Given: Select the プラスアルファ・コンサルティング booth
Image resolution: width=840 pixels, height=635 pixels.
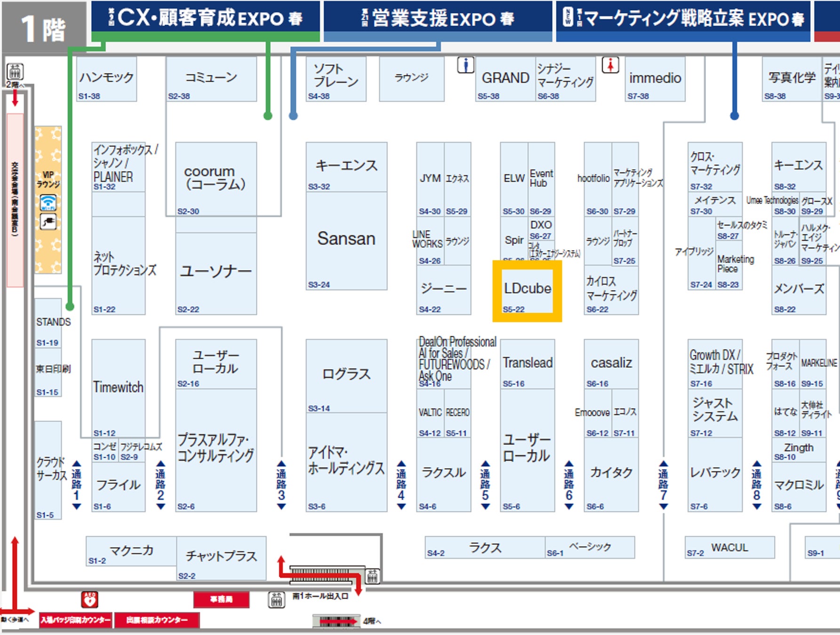Looking at the screenshot, I should click(216, 450).
